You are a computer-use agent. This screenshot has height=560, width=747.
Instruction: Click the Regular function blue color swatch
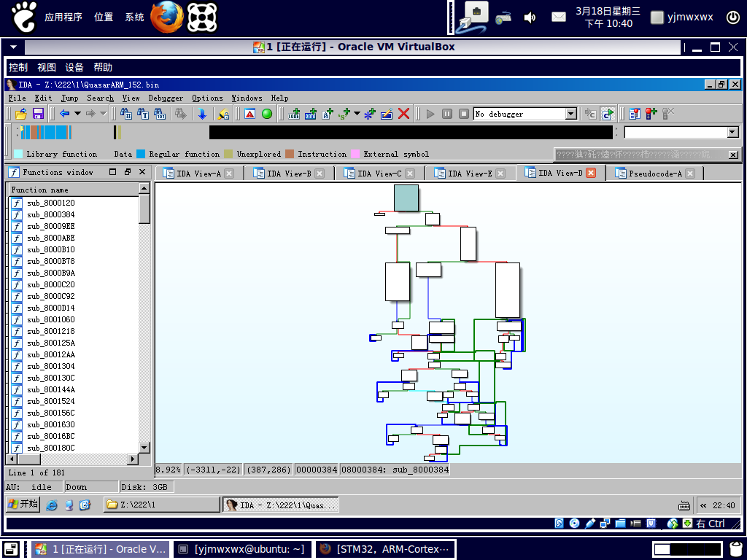click(x=141, y=154)
